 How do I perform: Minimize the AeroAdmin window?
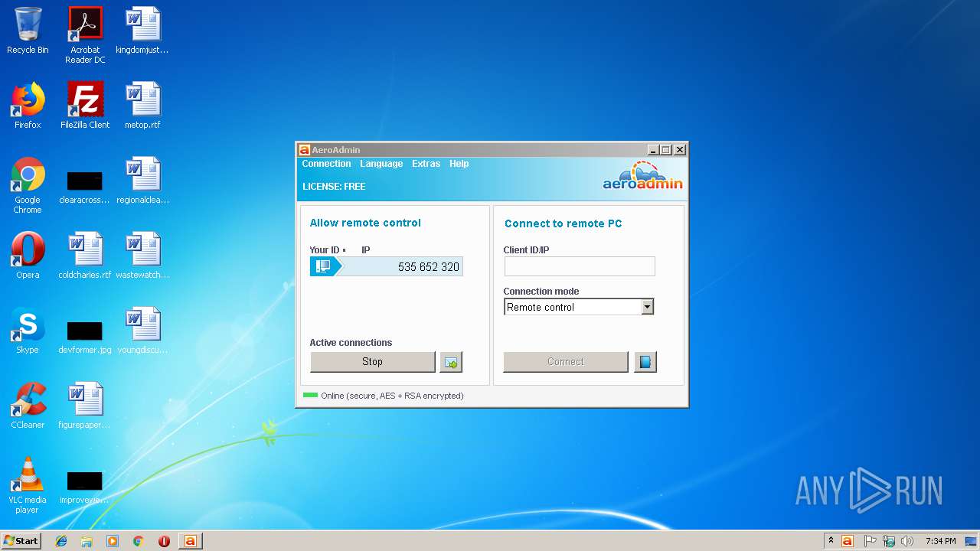653,150
